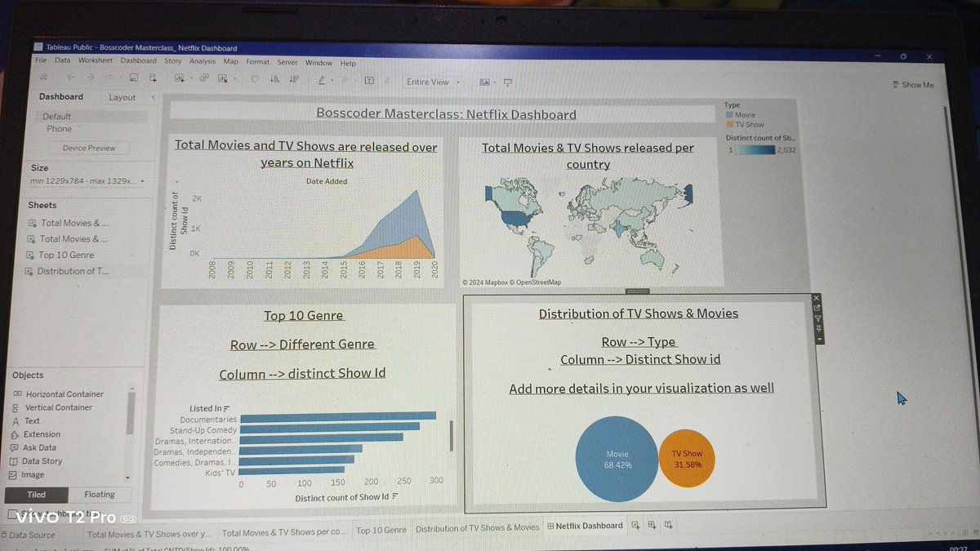The height and width of the screenshot is (551, 980).
Task: Open the Worksheet menu
Action: coord(96,61)
